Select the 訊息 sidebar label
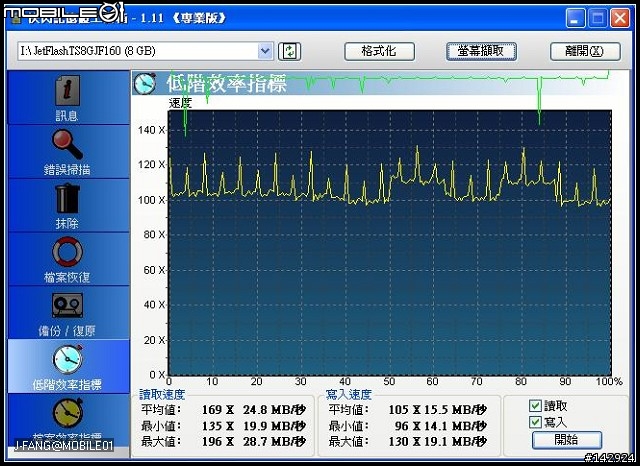640x466 pixels. 67,116
